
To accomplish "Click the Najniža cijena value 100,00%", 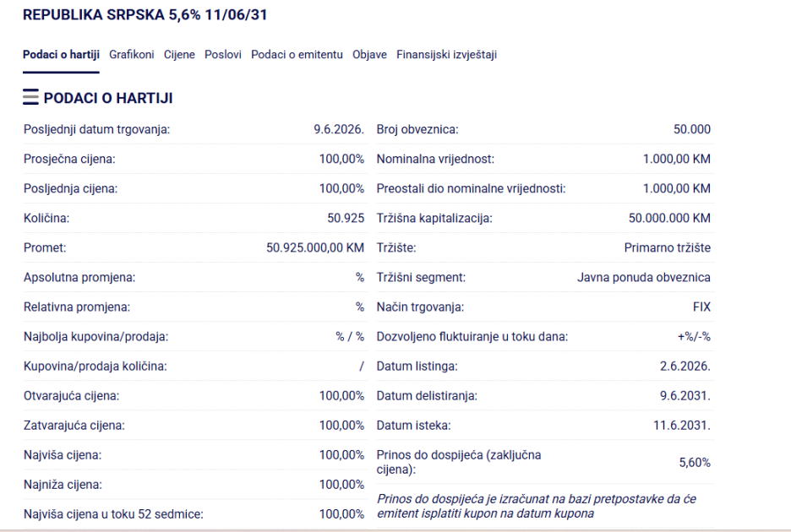I will click(x=341, y=485).
